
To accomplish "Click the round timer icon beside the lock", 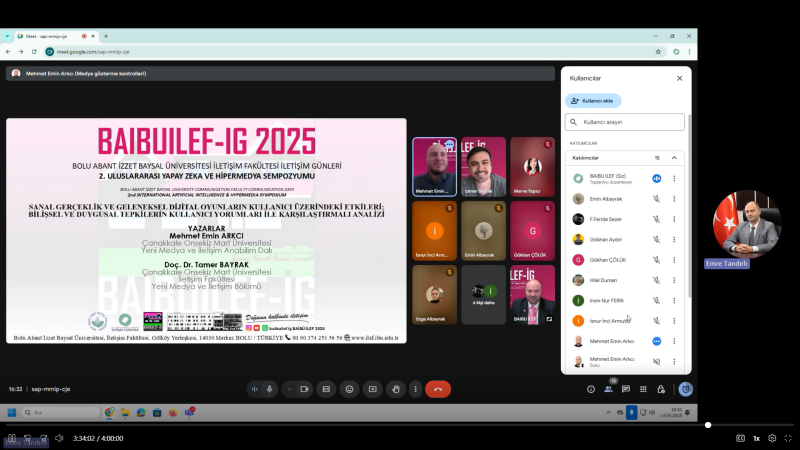I will [x=686, y=389].
